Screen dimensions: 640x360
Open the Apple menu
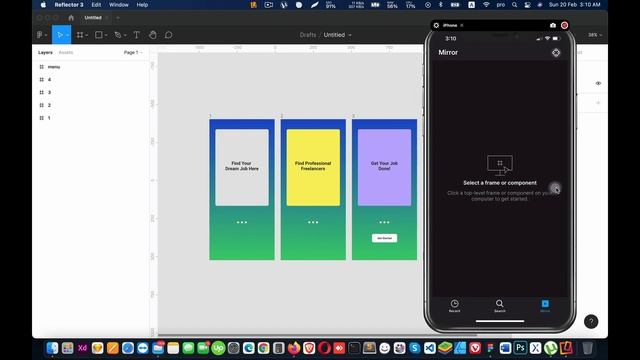click(x=43, y=5)
